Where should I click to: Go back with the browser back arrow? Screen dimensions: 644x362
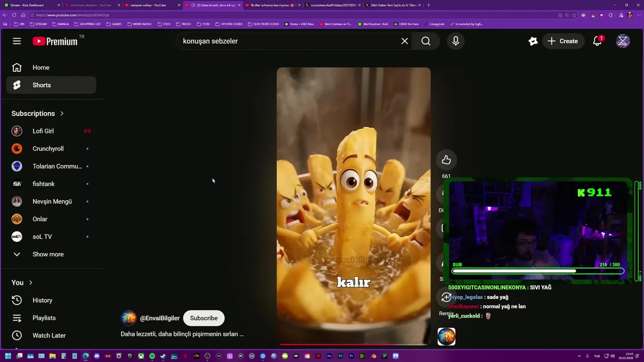point(6,15)
